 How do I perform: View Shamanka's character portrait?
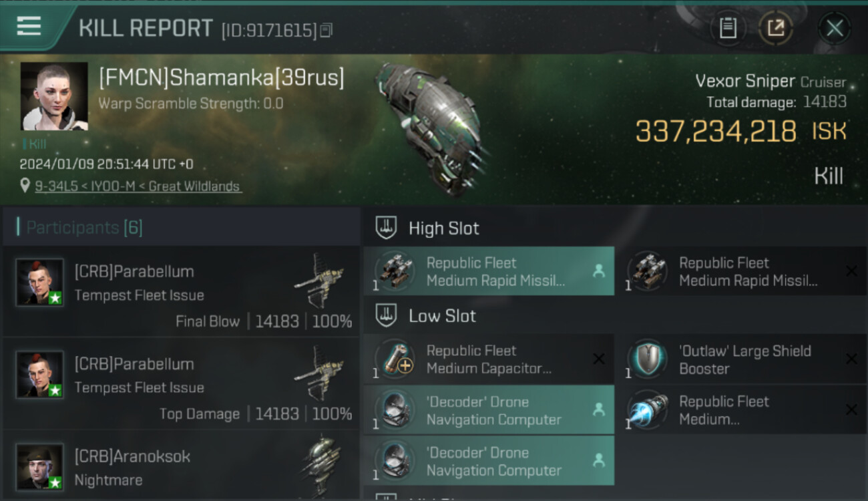54,96
